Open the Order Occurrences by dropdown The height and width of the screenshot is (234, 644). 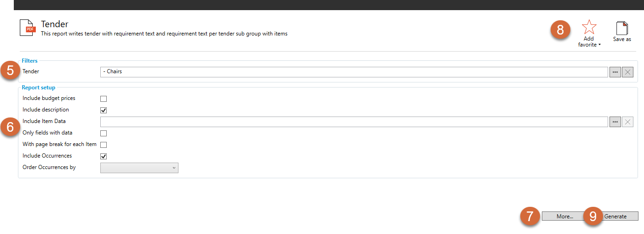click(x=139, y=168)
